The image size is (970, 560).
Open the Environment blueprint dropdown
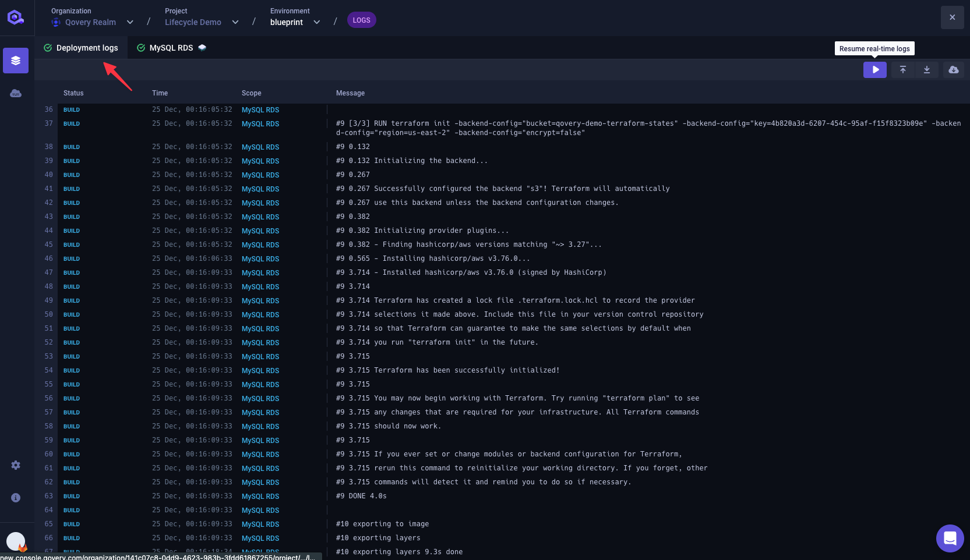click(x=316, y=22)
